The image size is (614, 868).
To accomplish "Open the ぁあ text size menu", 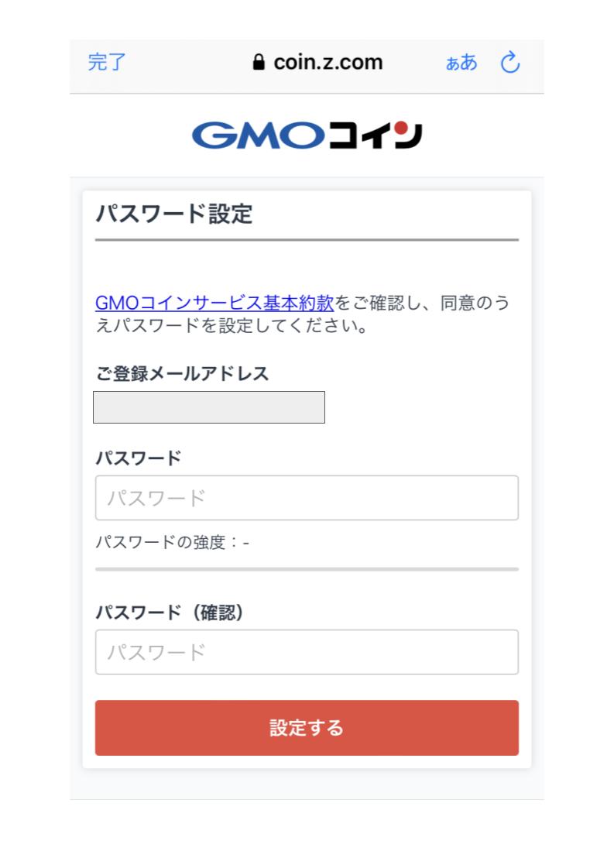I will [x=461, y=63].
